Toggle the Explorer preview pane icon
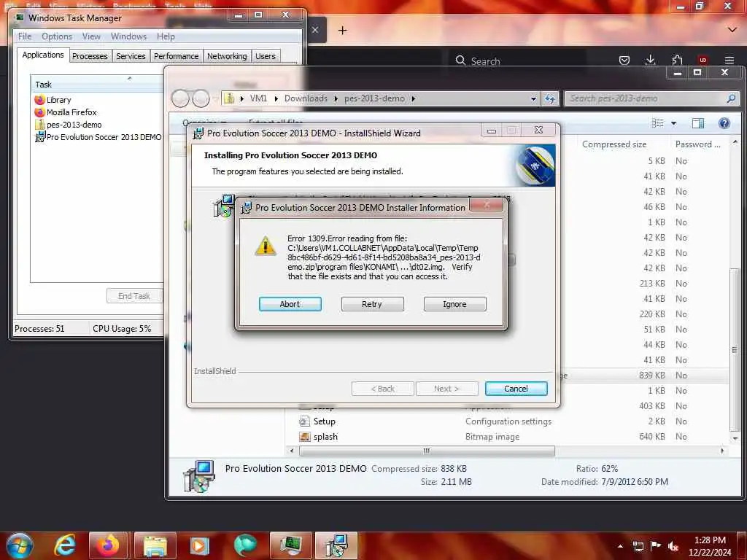Viewport: 747px width, 560px height. 698,123
